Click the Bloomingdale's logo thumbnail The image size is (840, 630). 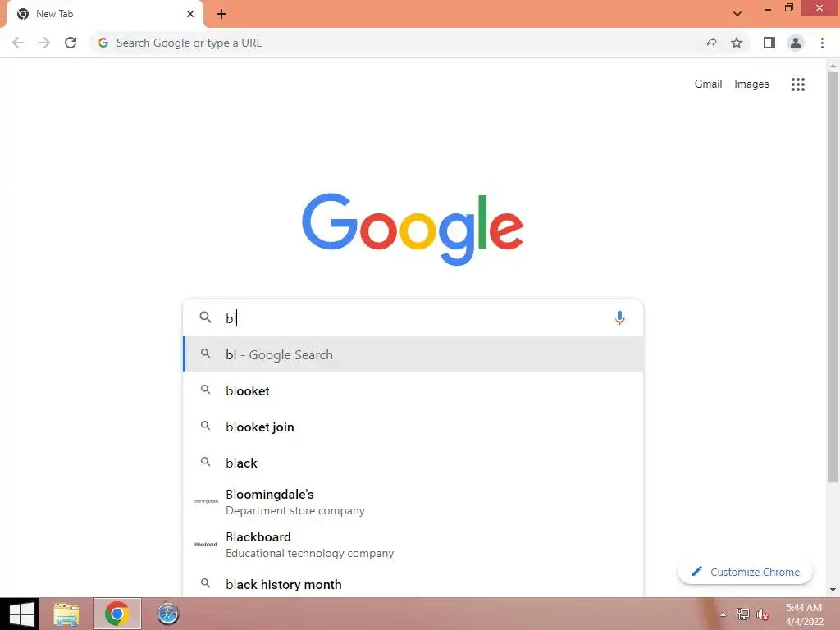206,501
